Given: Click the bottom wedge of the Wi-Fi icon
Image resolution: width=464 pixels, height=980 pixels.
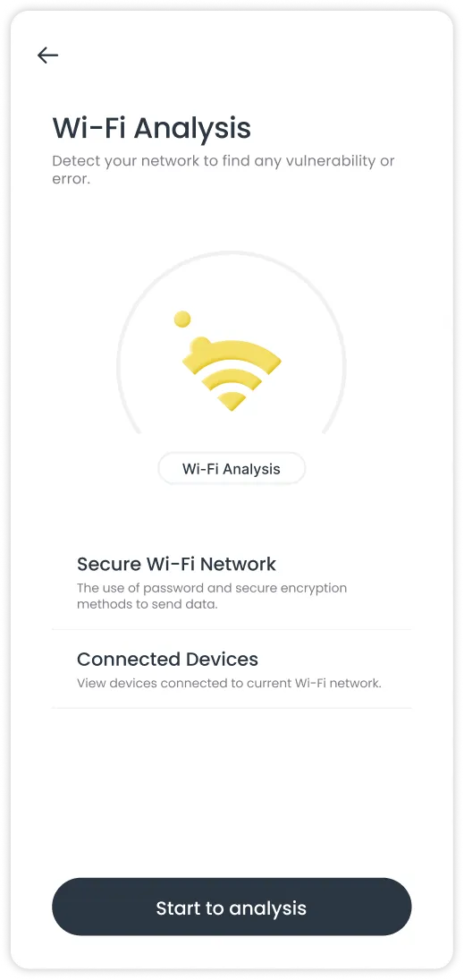Looking at the screenshot, I should click(x=232, y=401).
